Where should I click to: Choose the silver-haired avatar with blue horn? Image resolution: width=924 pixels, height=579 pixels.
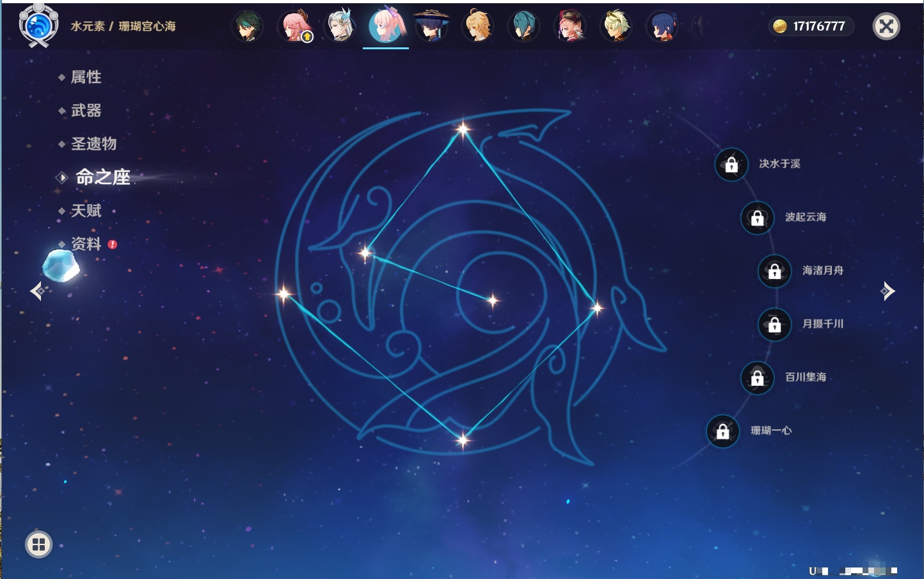click(x=340, y=26)
